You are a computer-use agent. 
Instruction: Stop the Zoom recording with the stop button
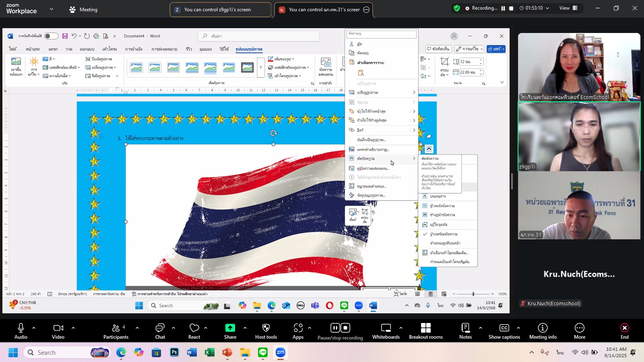click(x=511, y=8)
